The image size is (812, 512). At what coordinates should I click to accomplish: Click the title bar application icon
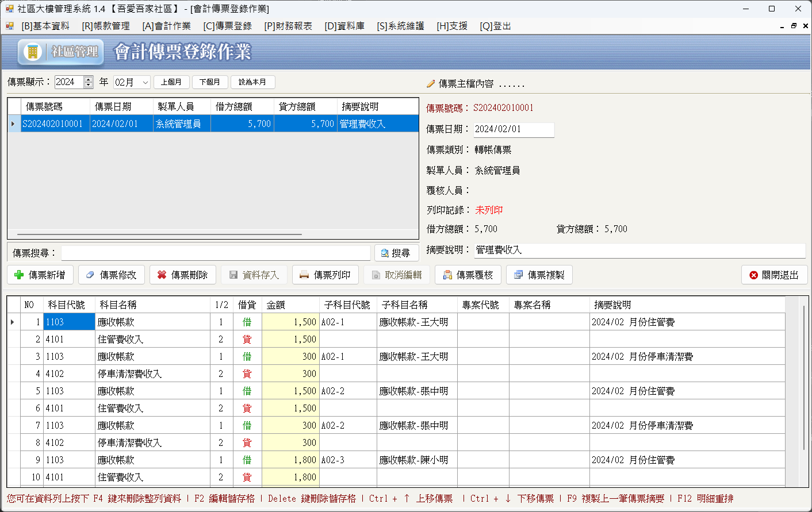tap(9, 9)
